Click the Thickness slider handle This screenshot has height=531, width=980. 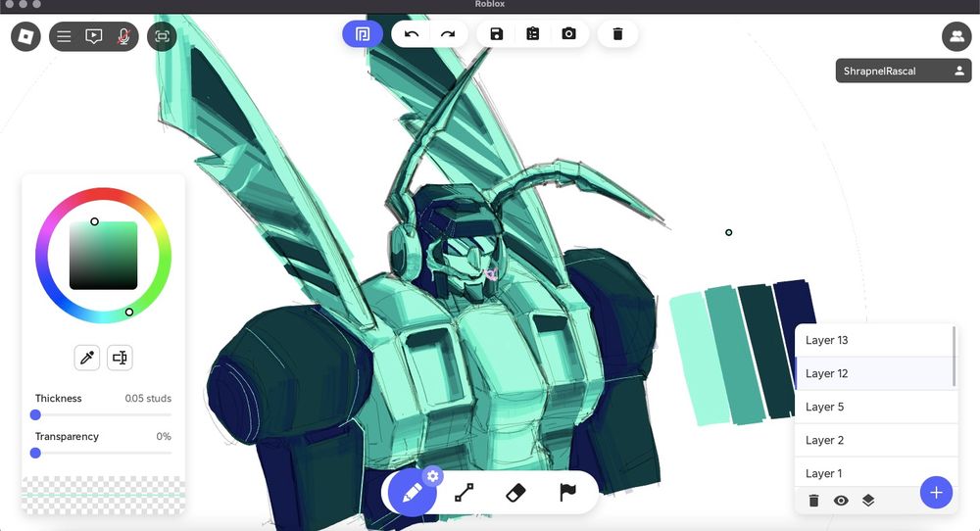(35, 414)
